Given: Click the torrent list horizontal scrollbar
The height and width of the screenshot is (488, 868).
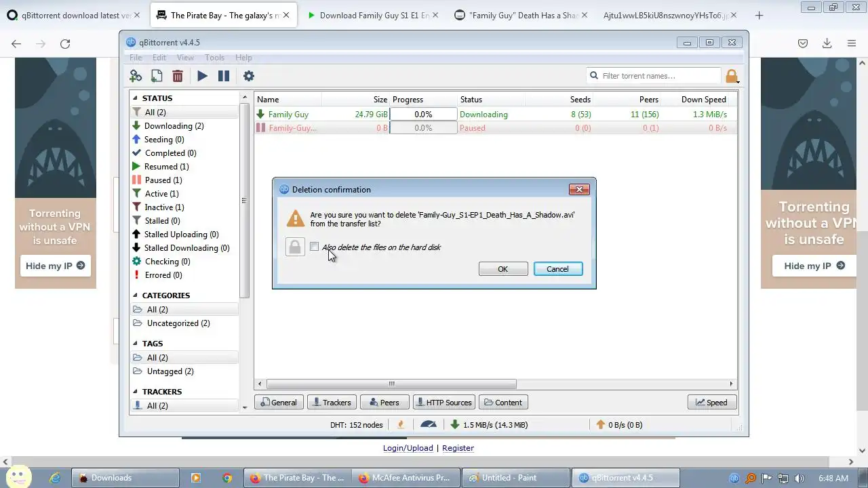Looking at the screenshot, I should tap(391, 384).
